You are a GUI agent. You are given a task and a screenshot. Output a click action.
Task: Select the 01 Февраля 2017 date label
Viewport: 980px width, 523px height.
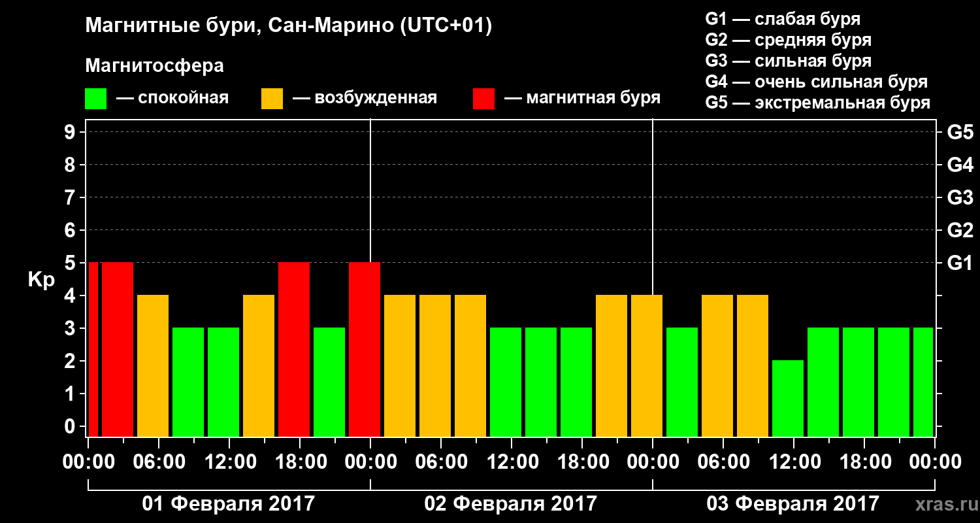[x=229, y=504]
